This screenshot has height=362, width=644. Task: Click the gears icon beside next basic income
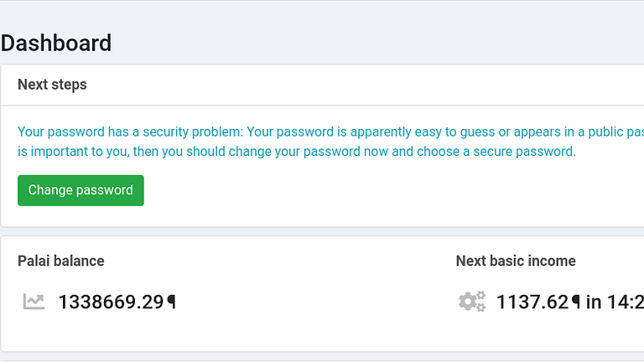point(472,302)
